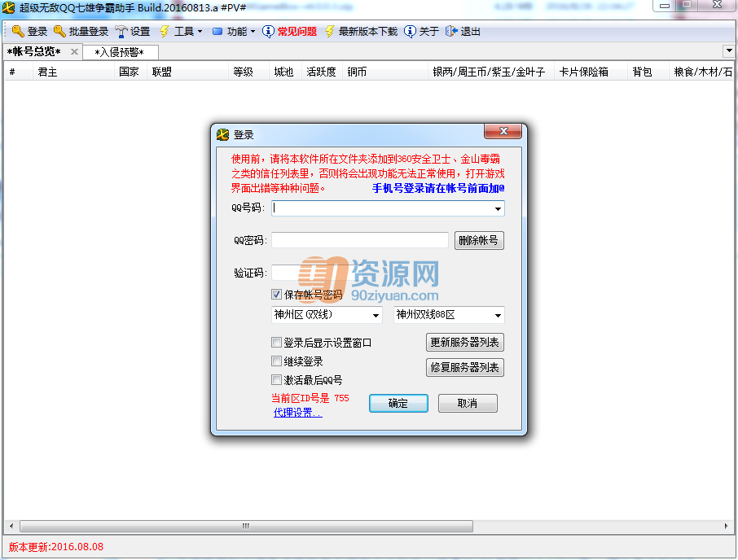Viewport: 738px width, 560px height.
Task: Click the 批量登录 key icon
Action: coord(59,32)
